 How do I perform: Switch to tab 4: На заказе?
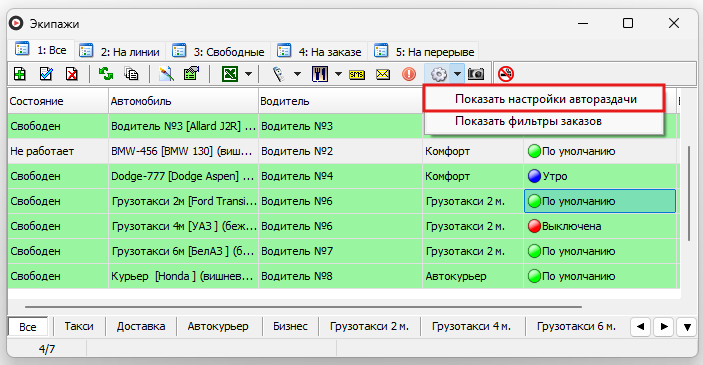[319, 51]
